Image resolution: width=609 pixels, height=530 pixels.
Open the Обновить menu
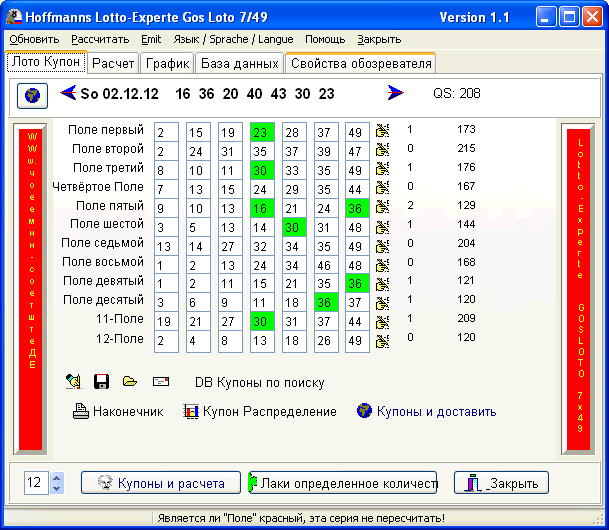point(34,40)
